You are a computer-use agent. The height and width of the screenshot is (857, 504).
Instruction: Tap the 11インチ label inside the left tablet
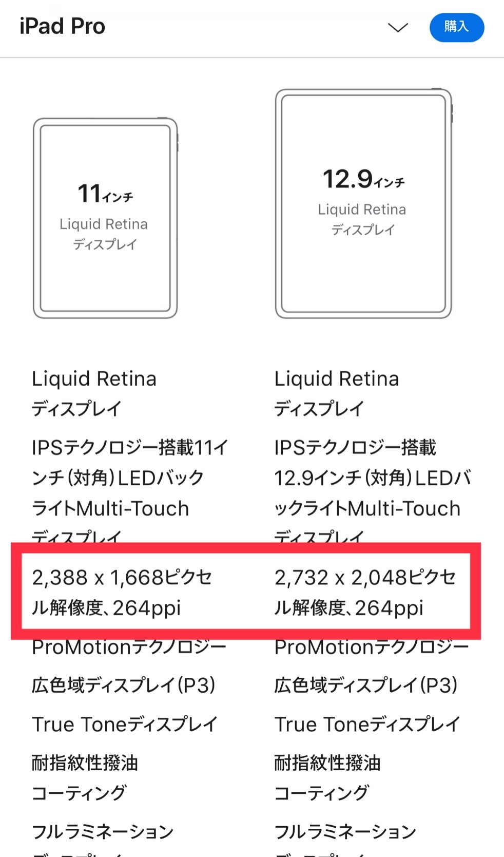click(105, 194)
